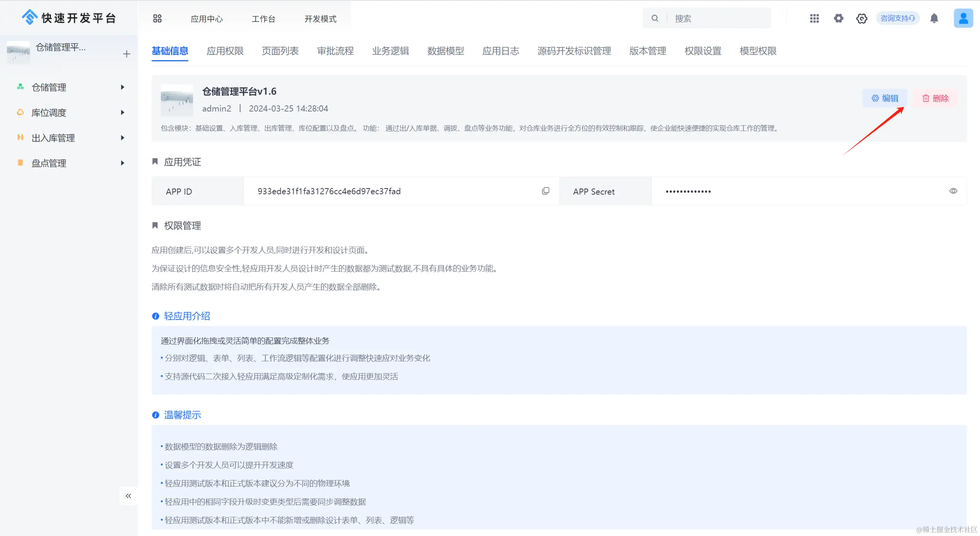Expand the 仓储管理 menu arrow
The width and height of the screenshot is (980, 536).
point(123,87)
